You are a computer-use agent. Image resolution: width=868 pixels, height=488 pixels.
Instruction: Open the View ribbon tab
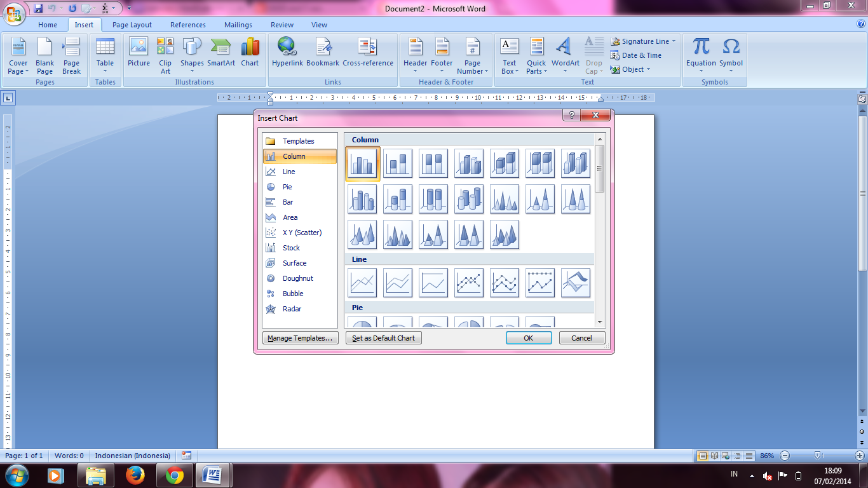(320, 25)
